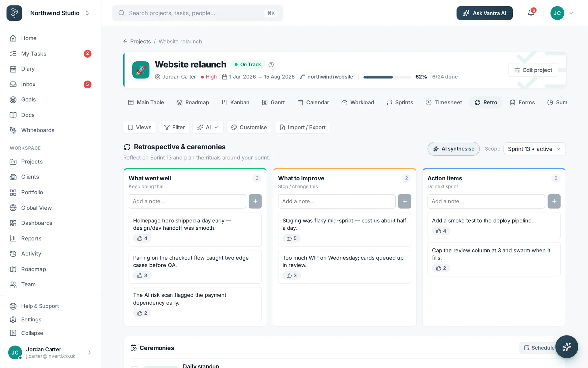Switch to the Kanban tab
Image resolution: width=588 pixels, height=368 pixels.
(x=235, y=102)
